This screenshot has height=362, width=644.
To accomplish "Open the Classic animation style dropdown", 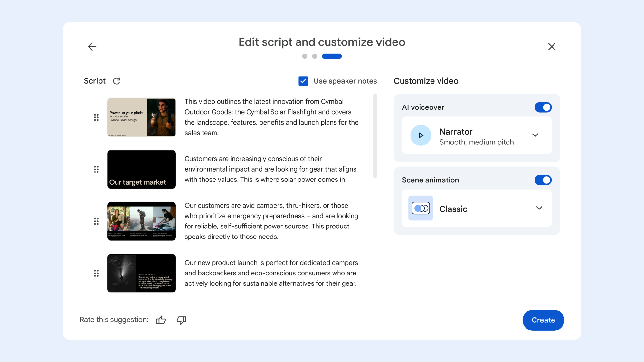I will (x=539, y=208).
